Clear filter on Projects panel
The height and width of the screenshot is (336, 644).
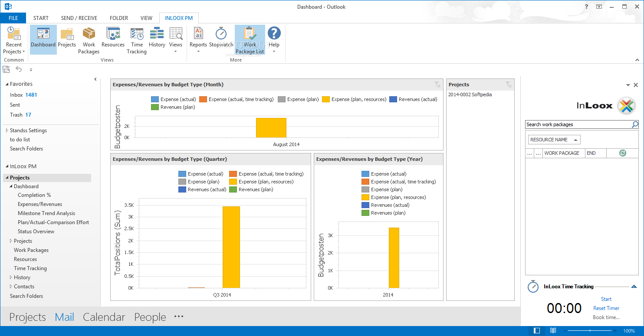point(508,84)
